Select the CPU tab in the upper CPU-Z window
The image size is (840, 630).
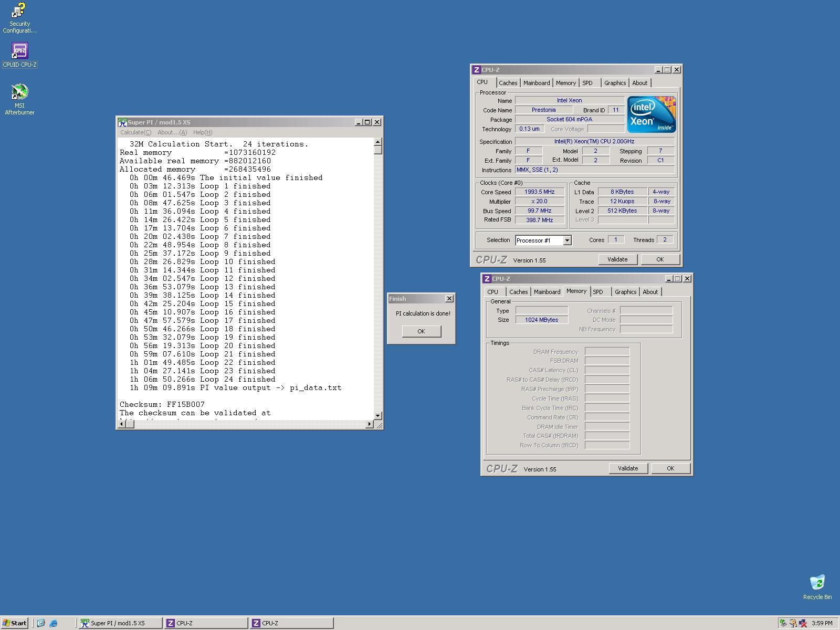tap(482, 82)
